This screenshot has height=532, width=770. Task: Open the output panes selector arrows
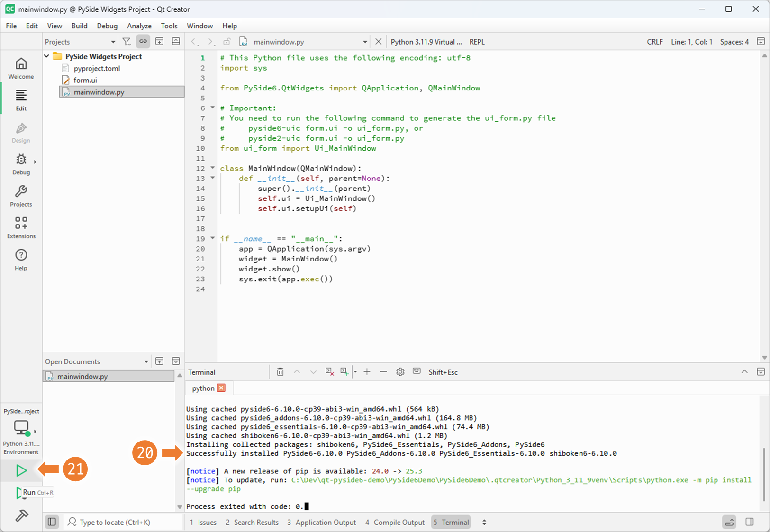pyautogui.click(x=484, y=522)
